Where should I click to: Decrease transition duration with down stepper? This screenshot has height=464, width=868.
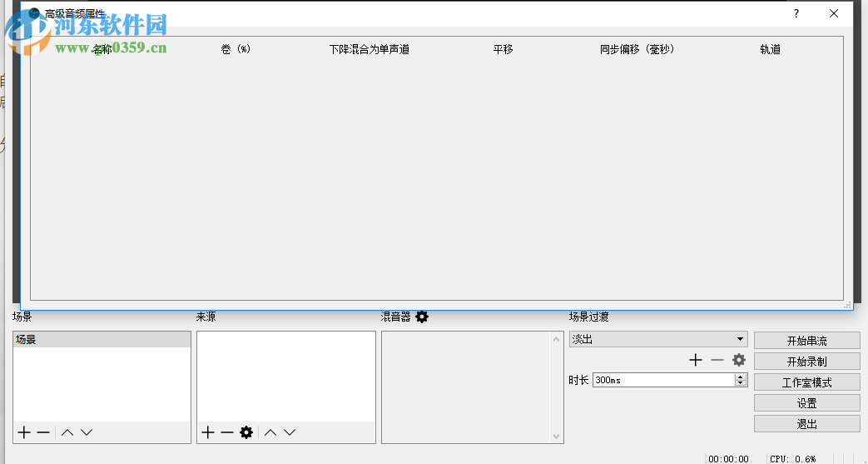pyautogui.click(x=741, y=383)
